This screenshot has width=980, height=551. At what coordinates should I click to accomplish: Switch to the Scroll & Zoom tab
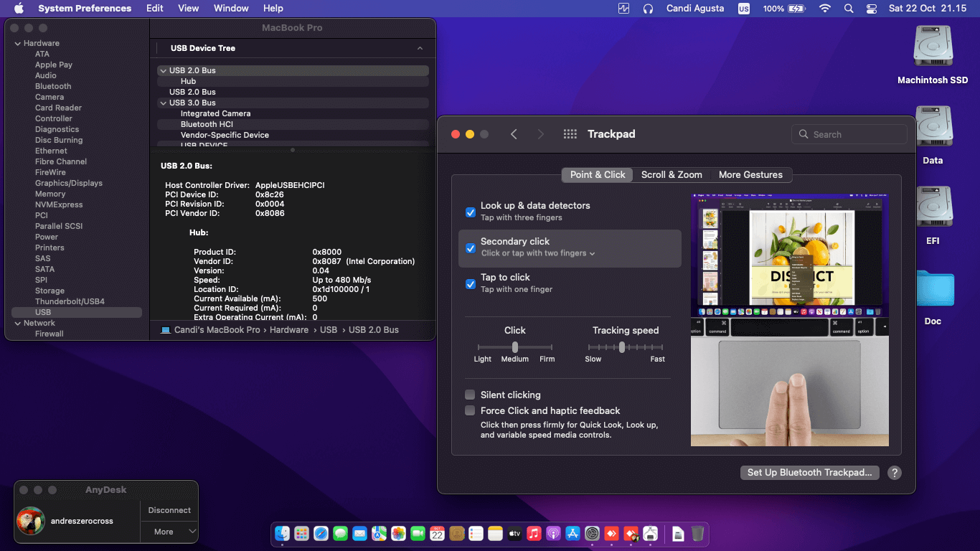[x=672, y=174]
